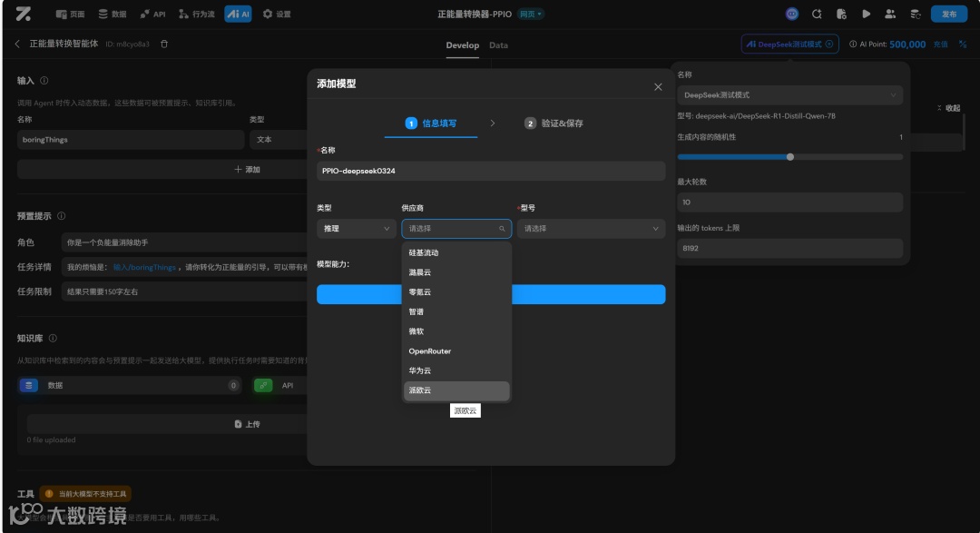Click the tokens 上限 field with 8192
The height and width of the screenshot is (533, 980).
[790, 249]
